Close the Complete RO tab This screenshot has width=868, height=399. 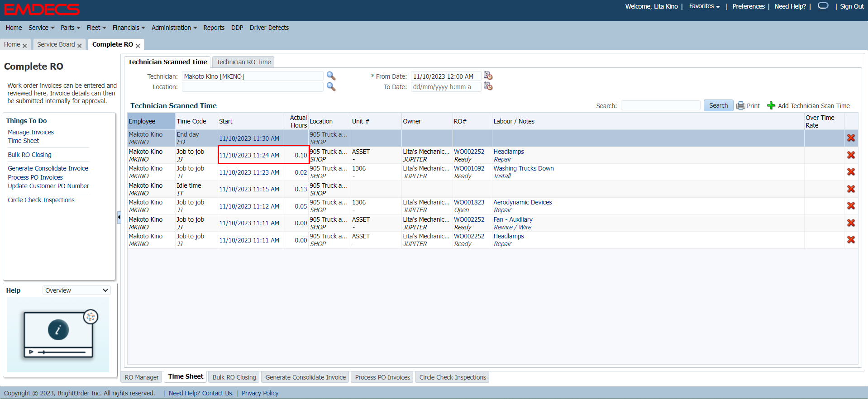[x=138, y=46]
